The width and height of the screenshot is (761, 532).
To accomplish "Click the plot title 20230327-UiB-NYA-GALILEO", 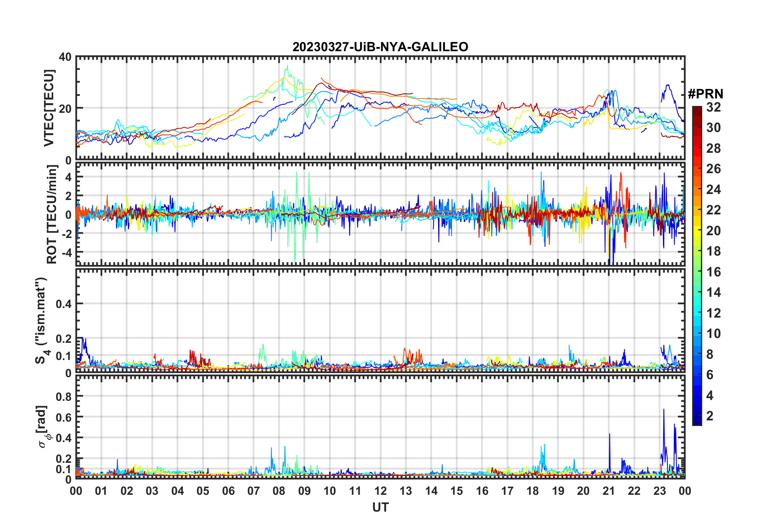I will [x=380, y=47].
